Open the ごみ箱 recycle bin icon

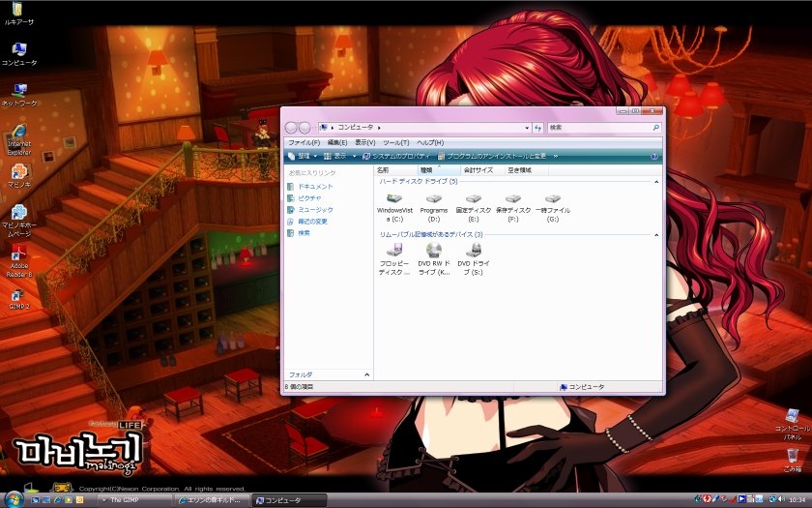(x=793, y=460)
